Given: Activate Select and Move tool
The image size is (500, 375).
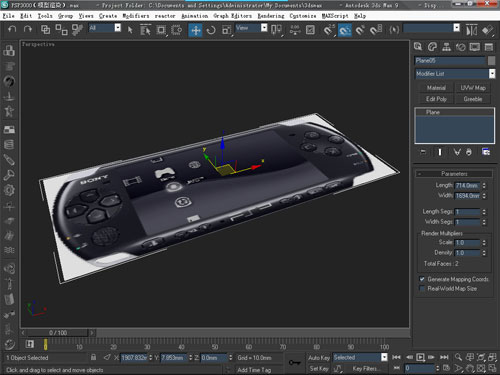Looking at the screenshot, I should pos(195,30).
